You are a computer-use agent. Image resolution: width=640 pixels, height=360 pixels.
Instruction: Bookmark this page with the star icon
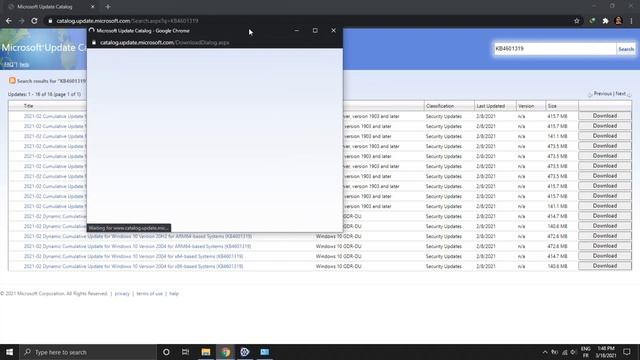576,21
